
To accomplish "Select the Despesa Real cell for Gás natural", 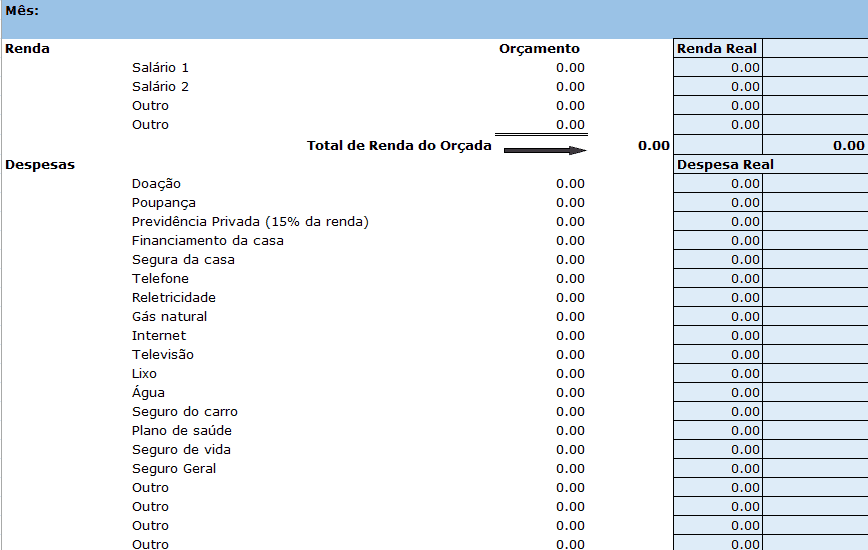I will 718,316.
